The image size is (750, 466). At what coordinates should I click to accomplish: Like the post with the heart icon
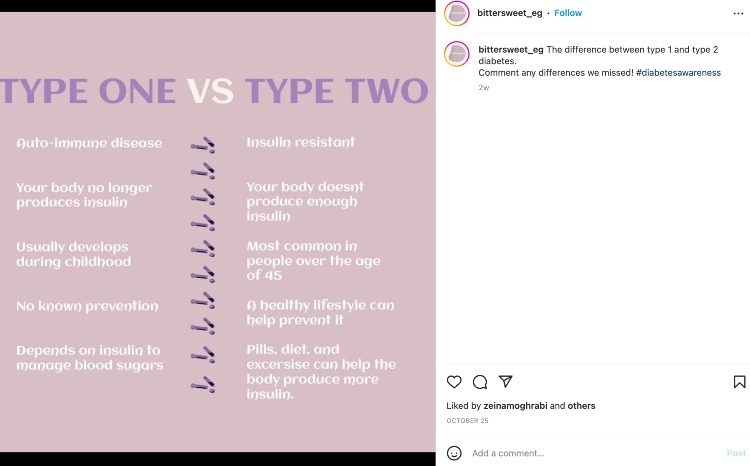(x=454, y=382)
